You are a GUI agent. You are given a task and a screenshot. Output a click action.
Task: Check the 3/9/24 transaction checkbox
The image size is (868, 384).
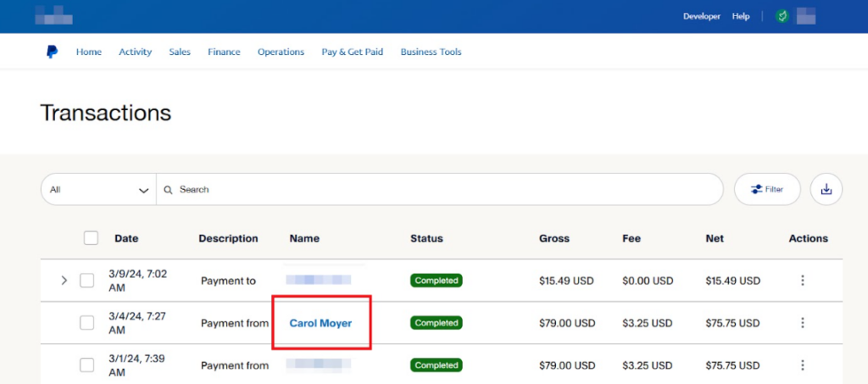(86, 281)
